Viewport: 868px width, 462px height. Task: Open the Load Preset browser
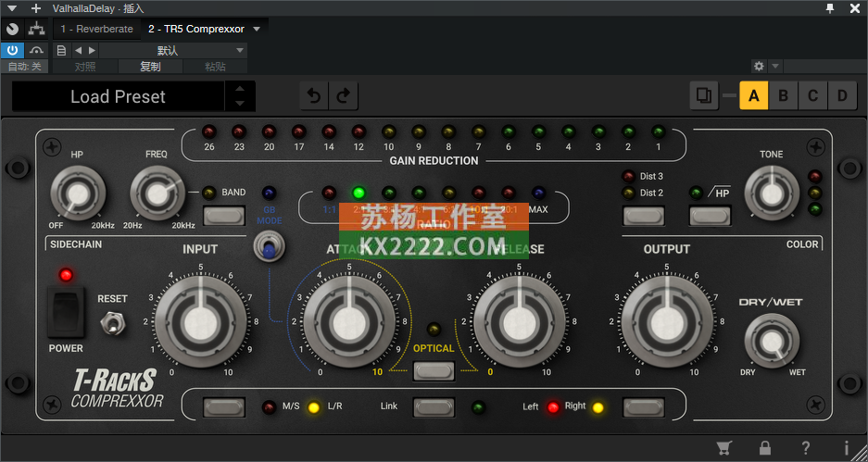pos(118,96)
